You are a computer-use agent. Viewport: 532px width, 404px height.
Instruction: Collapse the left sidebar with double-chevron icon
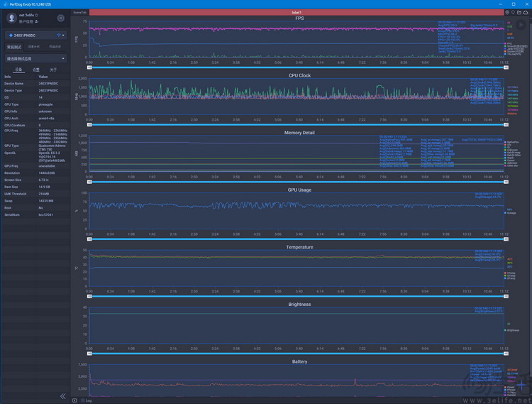pyautogui.click(x=62, y=396)
